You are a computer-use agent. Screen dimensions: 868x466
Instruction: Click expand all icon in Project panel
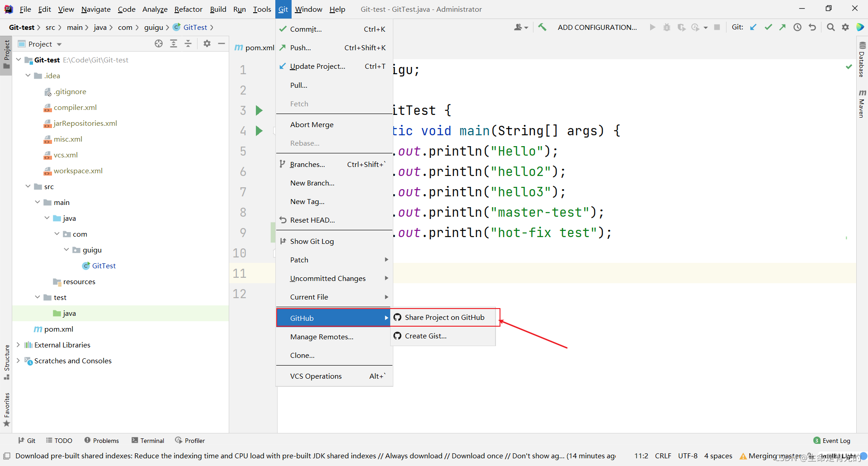pos(174,43)
